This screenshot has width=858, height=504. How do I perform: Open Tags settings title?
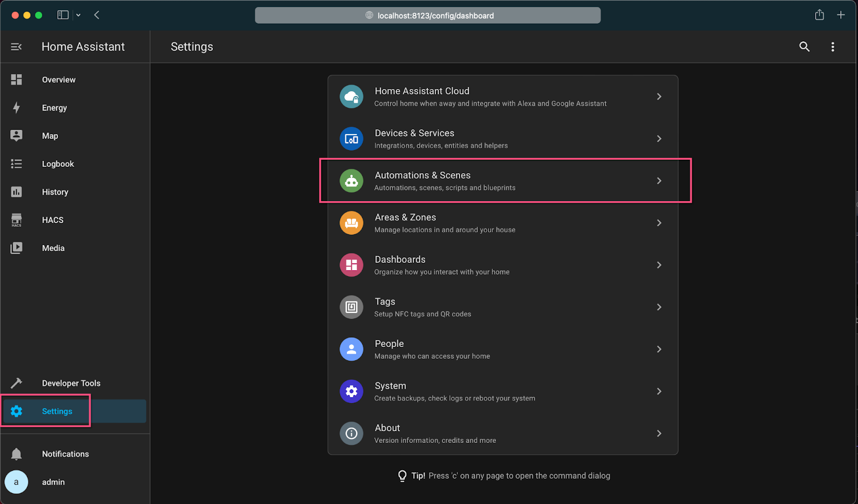point(385,301)
